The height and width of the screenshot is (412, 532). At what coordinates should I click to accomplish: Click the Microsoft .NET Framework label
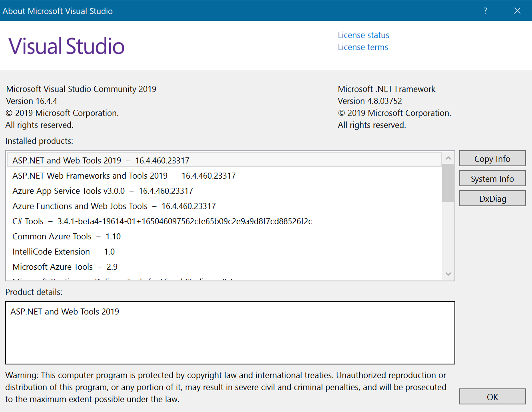387,89
